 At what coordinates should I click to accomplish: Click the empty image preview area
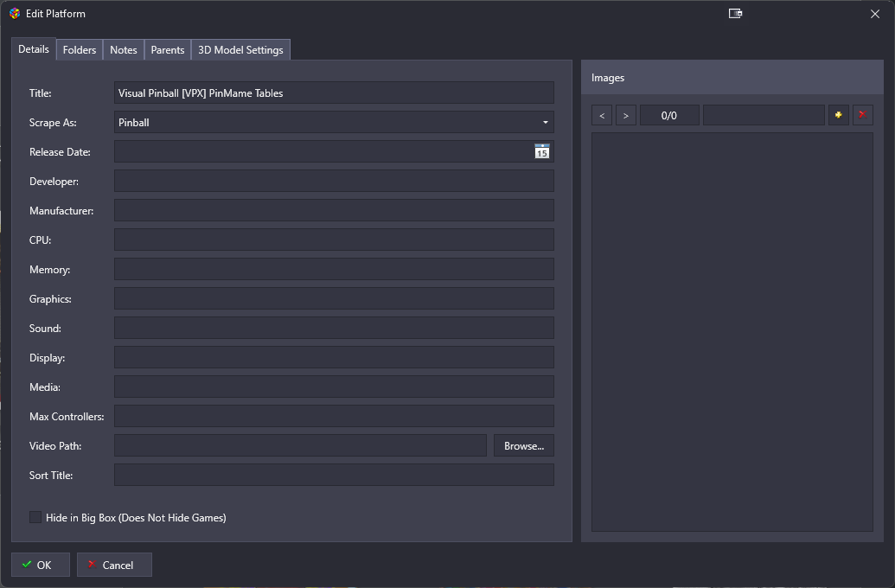[732, 332]
